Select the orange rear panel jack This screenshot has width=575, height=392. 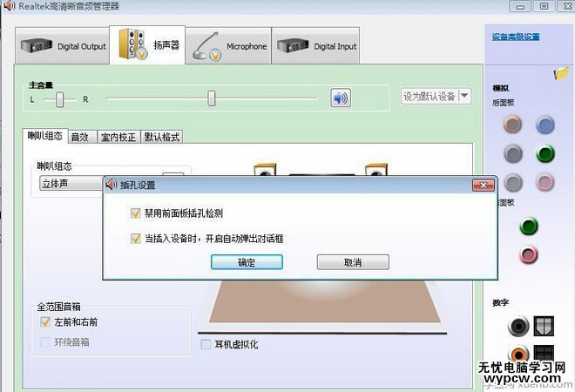pos(512,124)
